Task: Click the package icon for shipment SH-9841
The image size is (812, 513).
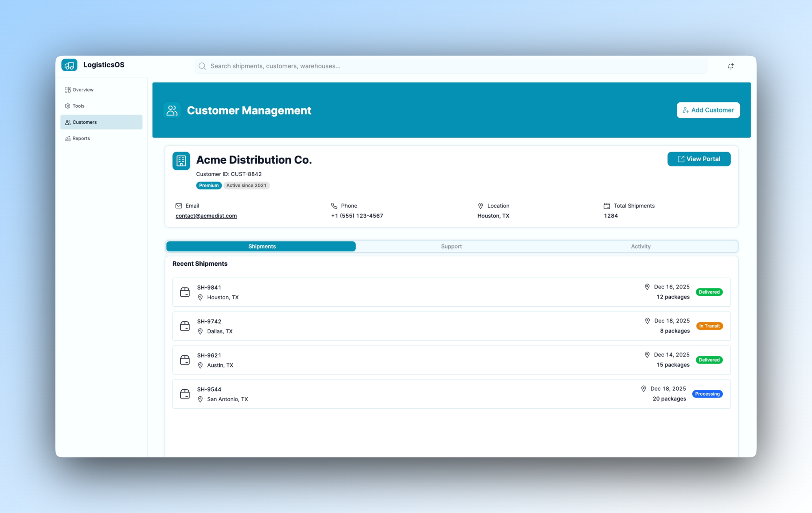Action: (x=185, y=292)
